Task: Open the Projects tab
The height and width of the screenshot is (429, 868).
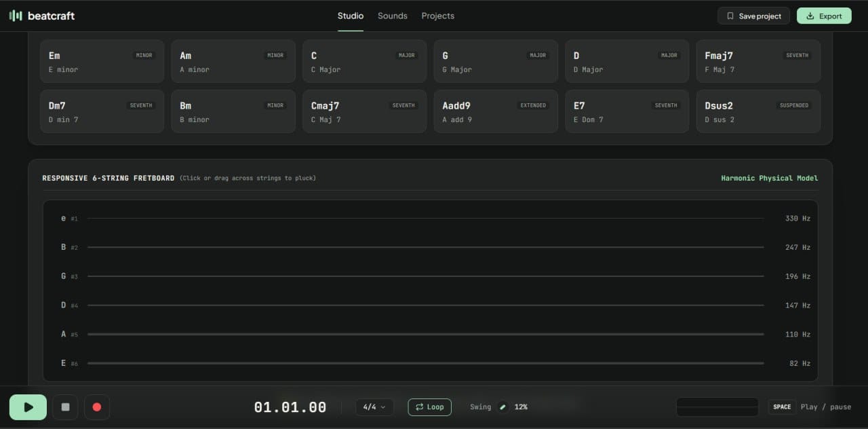Action: [438, 16]
